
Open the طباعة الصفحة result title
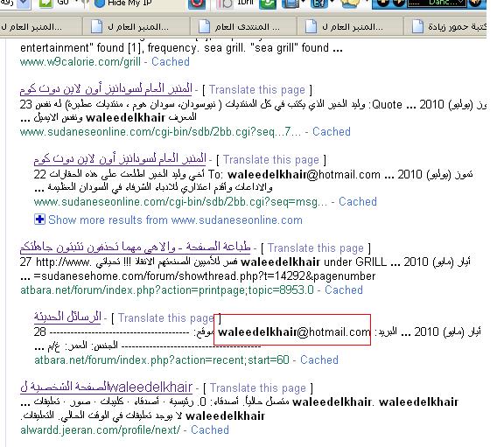click(135, 248)
